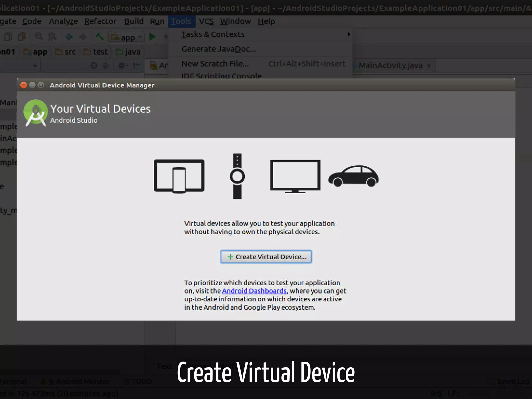Click the Make Project hammer icon

pyautogui.click(x=99, y=37)
